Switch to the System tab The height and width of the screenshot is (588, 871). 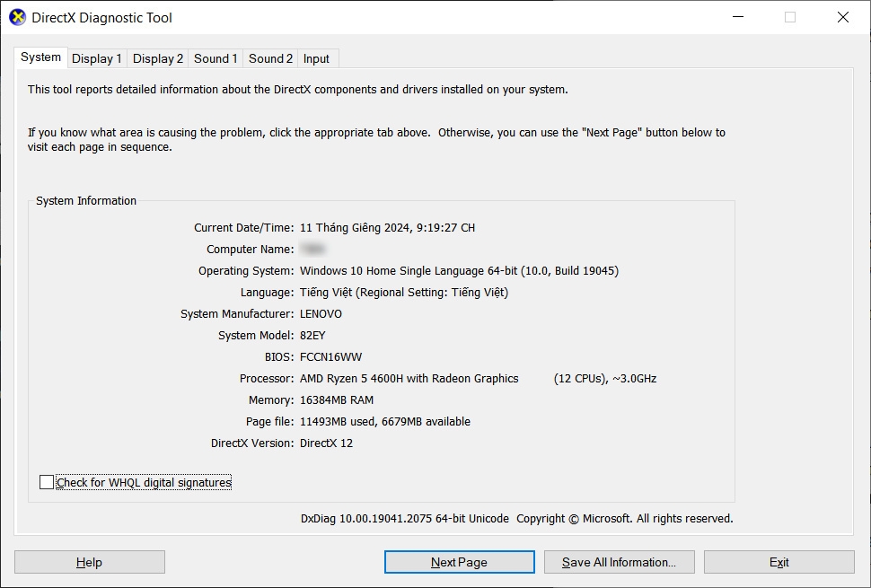click(40, 57)
